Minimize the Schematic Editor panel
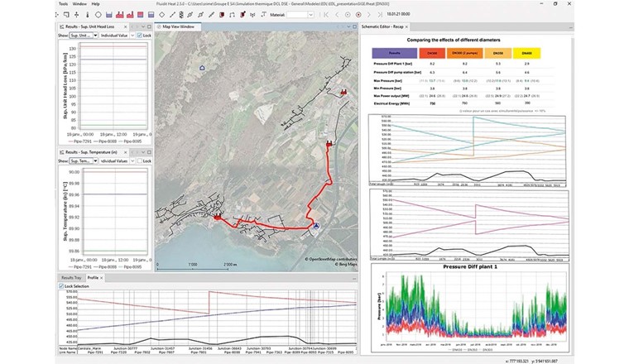Image resolution: width=629 pixels, height=364 pixels. (570, 27)
